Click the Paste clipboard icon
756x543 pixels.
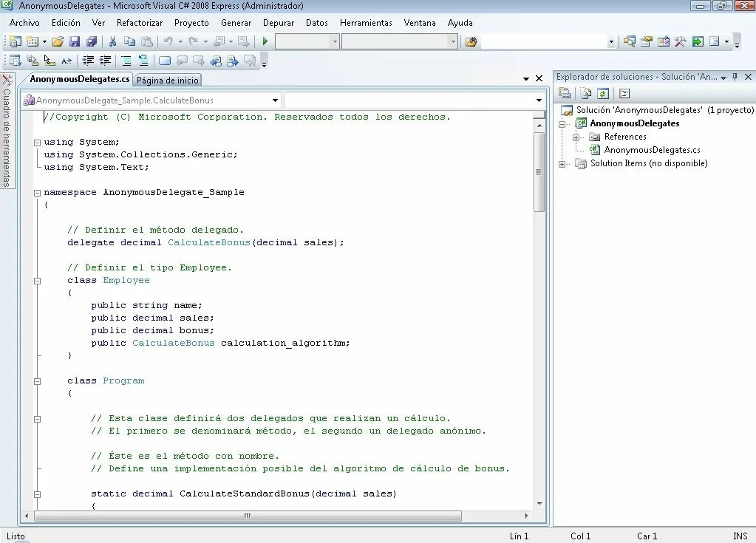pyautogui.click(x=147, y=41)
